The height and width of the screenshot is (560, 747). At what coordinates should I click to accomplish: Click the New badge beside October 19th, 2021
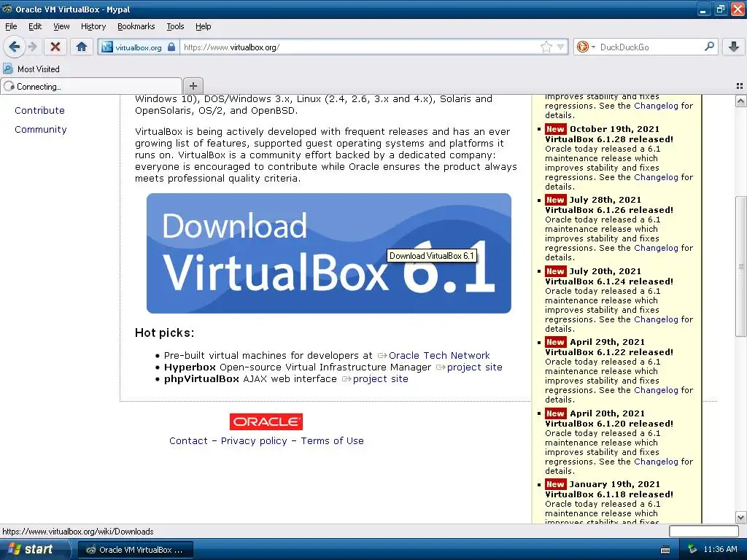[x=555, y=129]
